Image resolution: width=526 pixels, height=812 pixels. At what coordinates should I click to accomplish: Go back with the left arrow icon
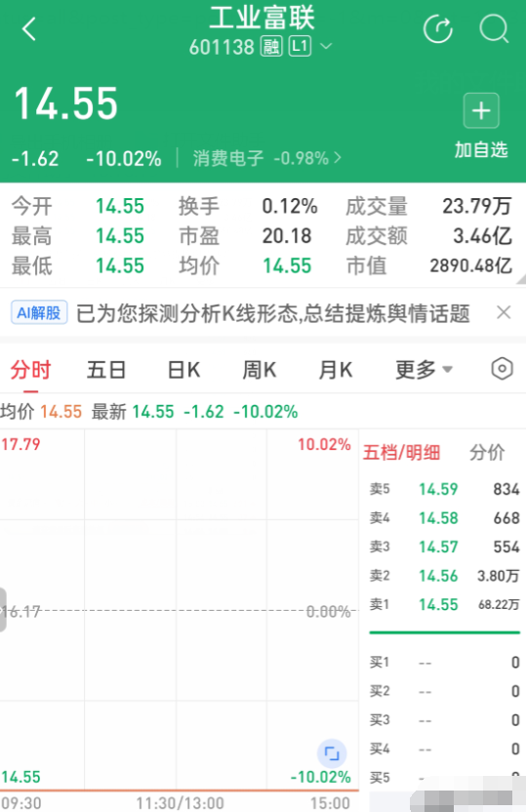click(x=29, y=29)
